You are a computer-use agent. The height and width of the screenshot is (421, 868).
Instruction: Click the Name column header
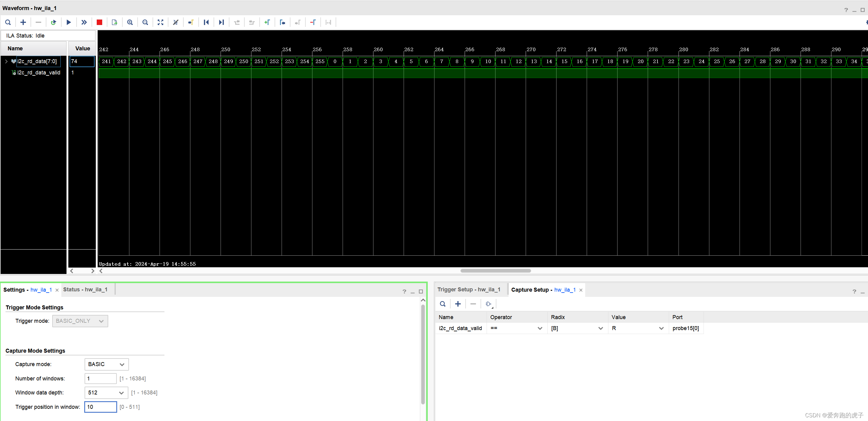(x=33, y=49)
